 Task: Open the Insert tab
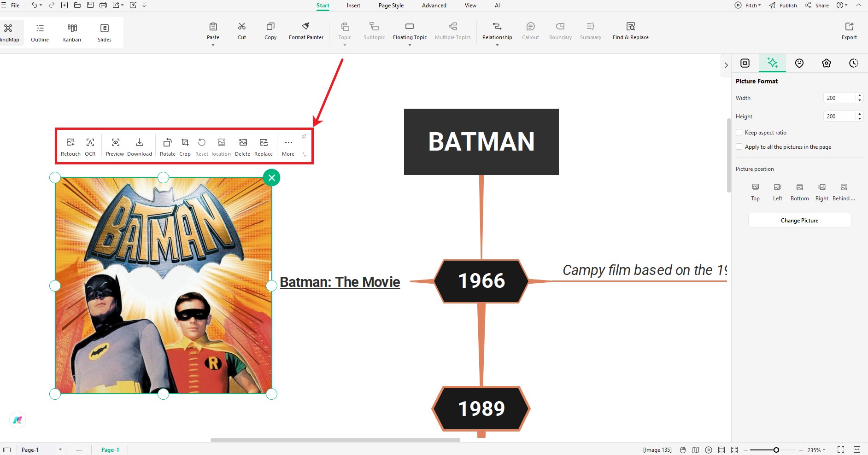[353, 6]
